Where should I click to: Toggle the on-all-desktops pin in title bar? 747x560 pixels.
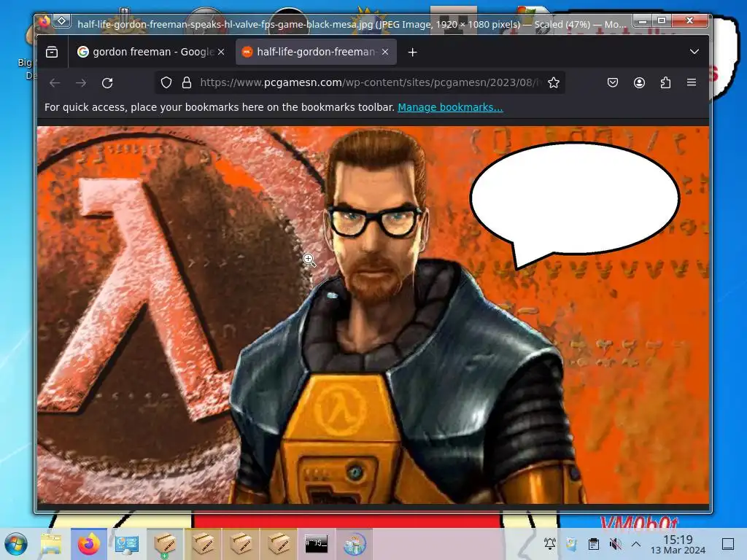click(62, 21)
